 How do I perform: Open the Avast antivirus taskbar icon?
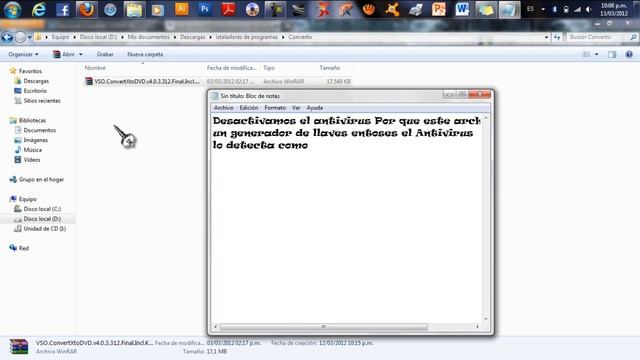392,9
